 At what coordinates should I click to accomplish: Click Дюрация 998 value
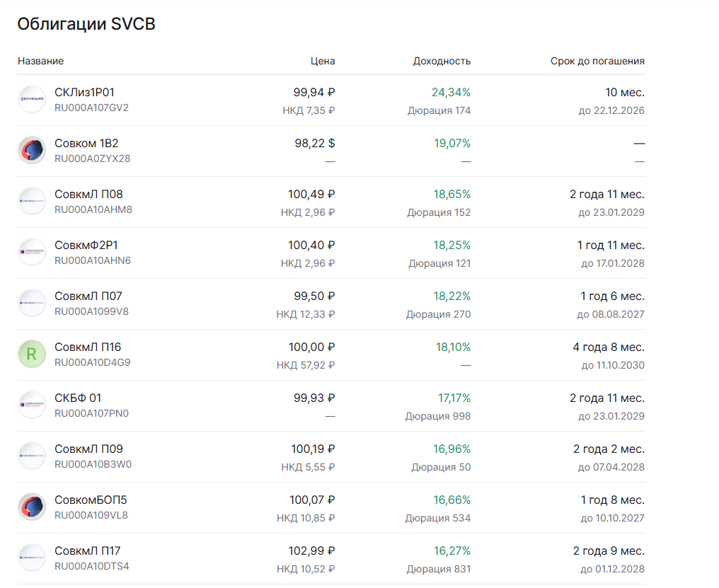pyautogui.click(x=438, y=416)
